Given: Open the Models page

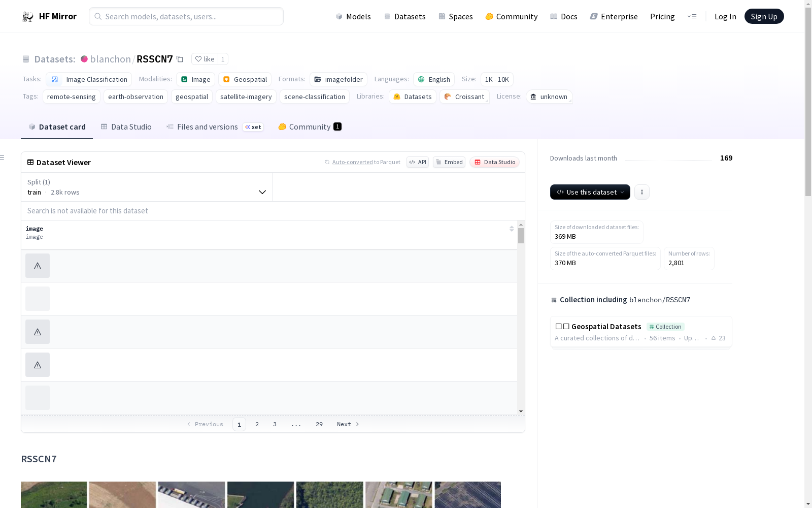Looking at the screenshot, I should 353,17.
